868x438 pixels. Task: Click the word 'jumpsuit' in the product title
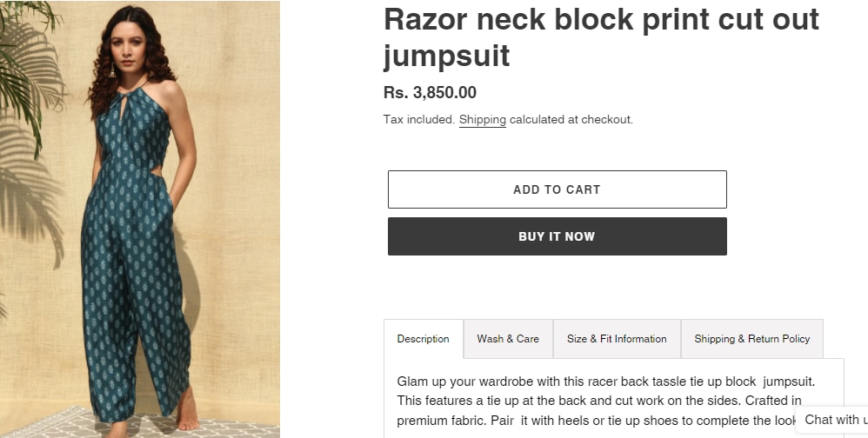point(446,56)
